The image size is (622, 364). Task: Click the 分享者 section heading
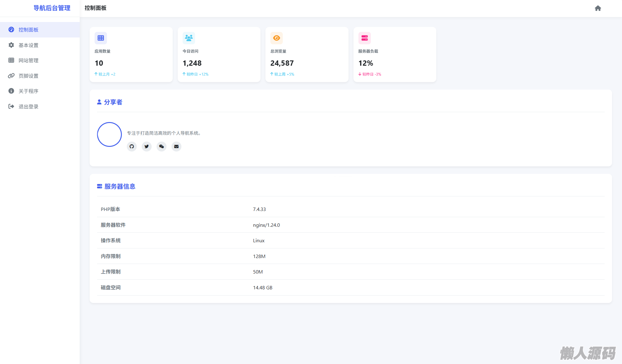point(113,102)
